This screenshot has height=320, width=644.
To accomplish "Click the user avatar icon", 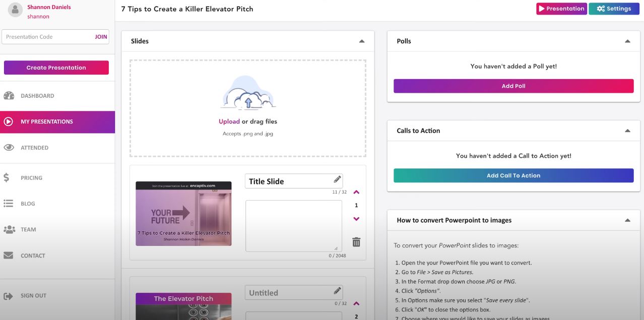I will pyautogui.click(x=16, y=10).
